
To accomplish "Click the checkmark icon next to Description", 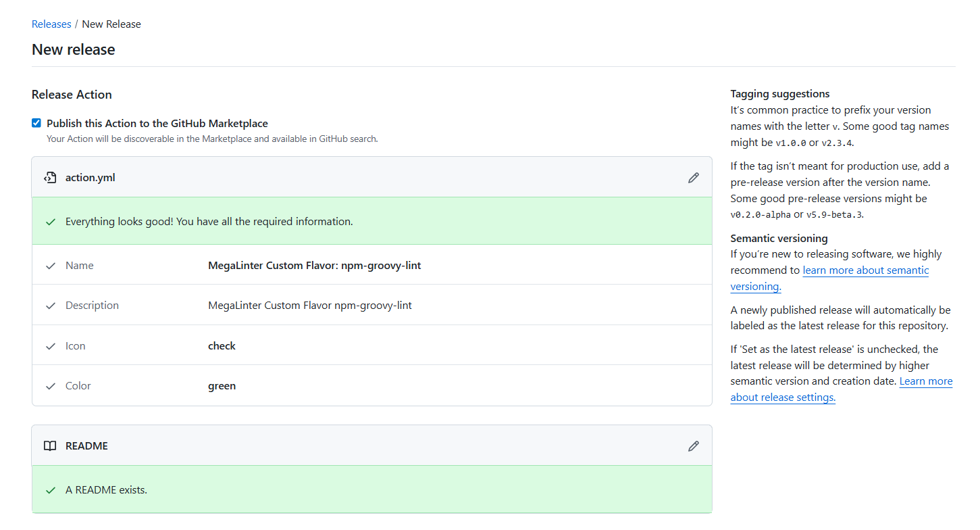I will click(x=50, y=306).
